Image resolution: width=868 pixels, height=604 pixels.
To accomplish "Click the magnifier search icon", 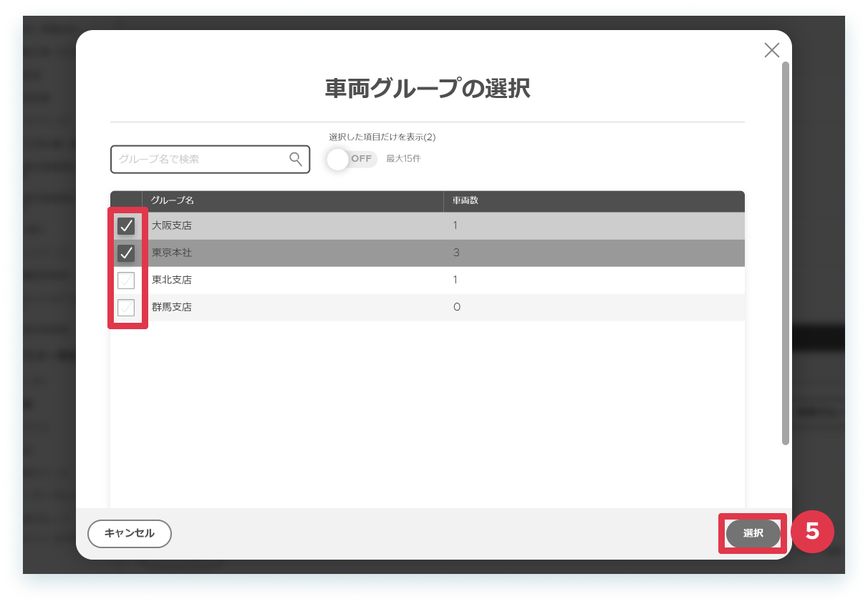I will tap(296, 159).
